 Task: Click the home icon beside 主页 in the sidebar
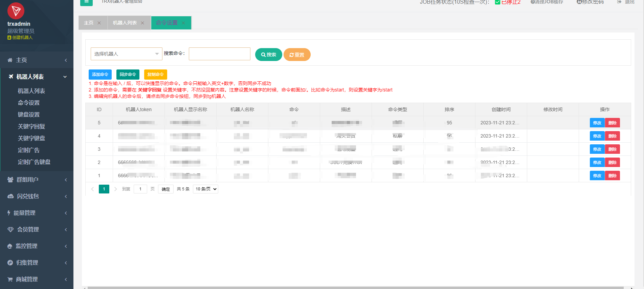[10, 60]
